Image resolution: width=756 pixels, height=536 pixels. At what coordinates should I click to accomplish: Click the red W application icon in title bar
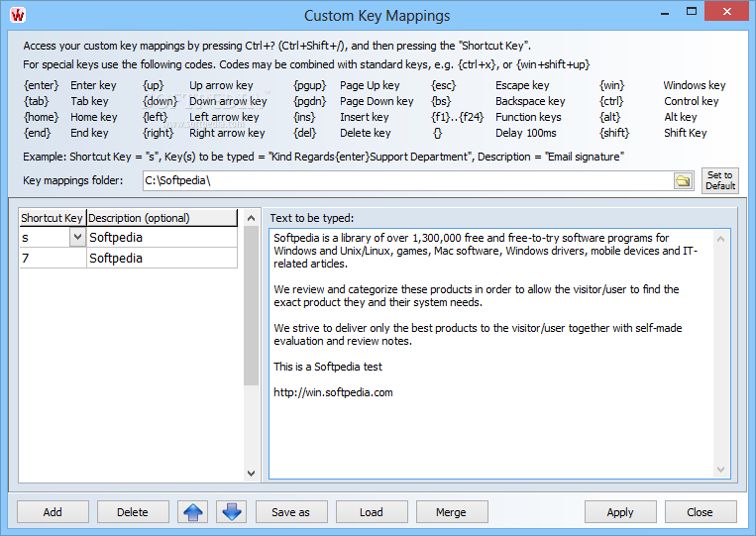click(18, 15)
